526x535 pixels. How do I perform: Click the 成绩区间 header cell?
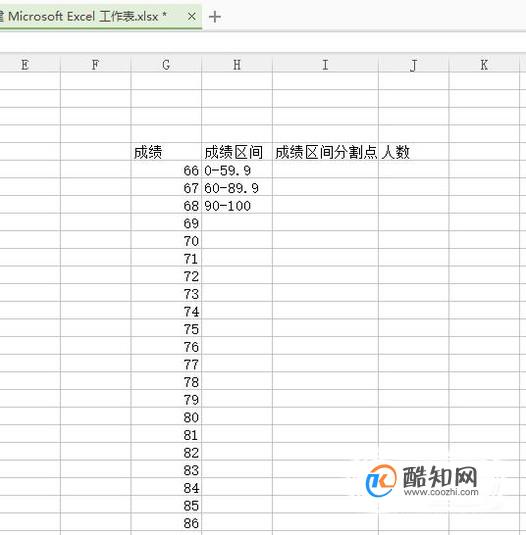pos(237,152)
